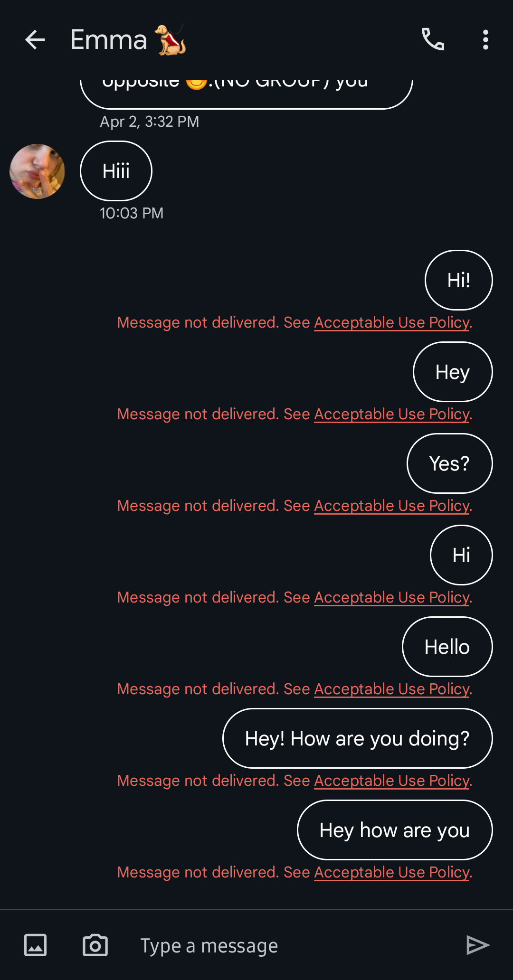Viewport: 513px width, 980px height.
Task: Open the camera icon to take photo
Action: 95,945
